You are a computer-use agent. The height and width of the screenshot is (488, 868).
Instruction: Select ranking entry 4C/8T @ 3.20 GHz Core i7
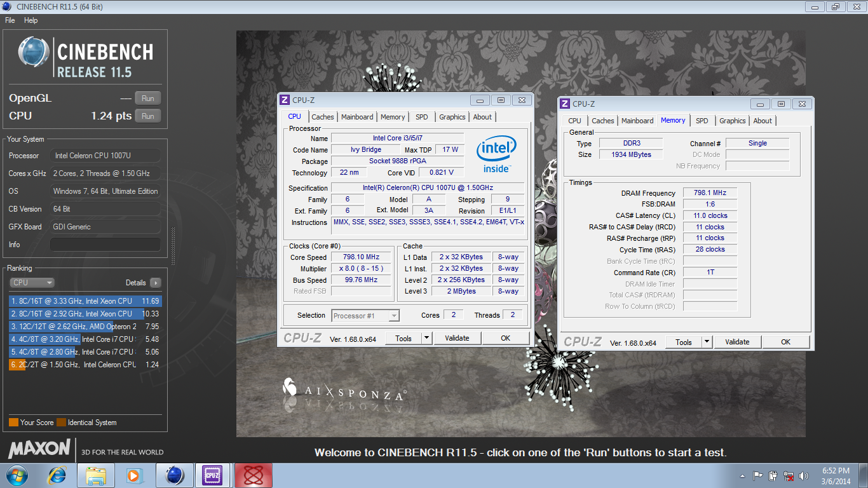click(x=85, y=339)
